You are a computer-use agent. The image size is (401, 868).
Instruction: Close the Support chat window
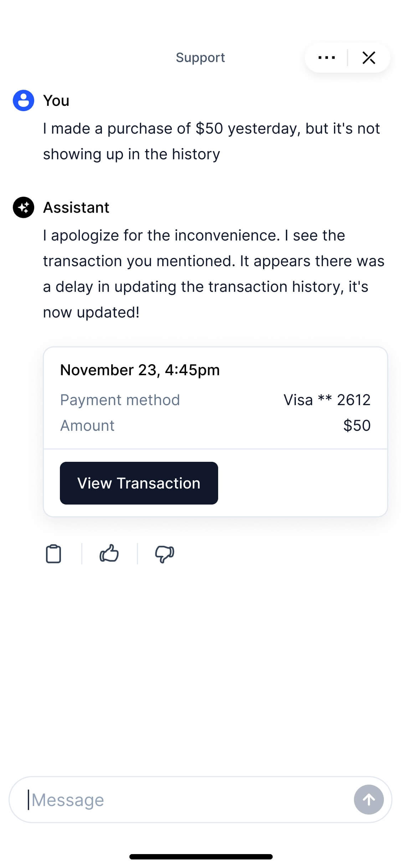[x=369, y=57]
